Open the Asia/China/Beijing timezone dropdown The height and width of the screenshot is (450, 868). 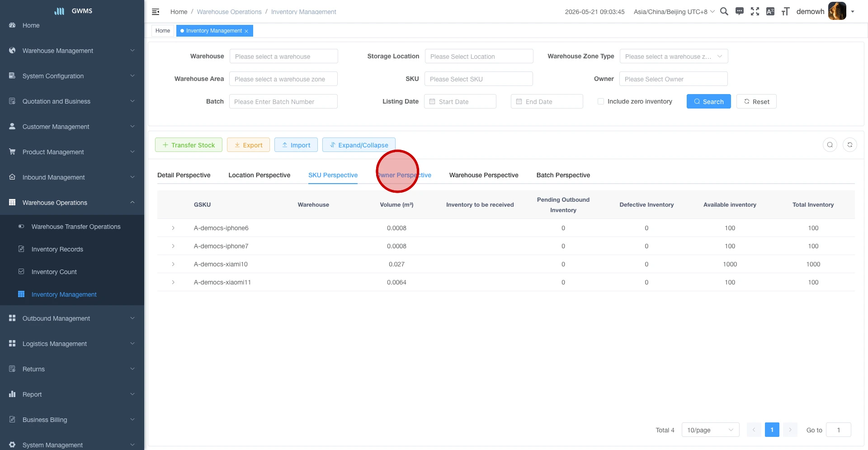point(674,12)
